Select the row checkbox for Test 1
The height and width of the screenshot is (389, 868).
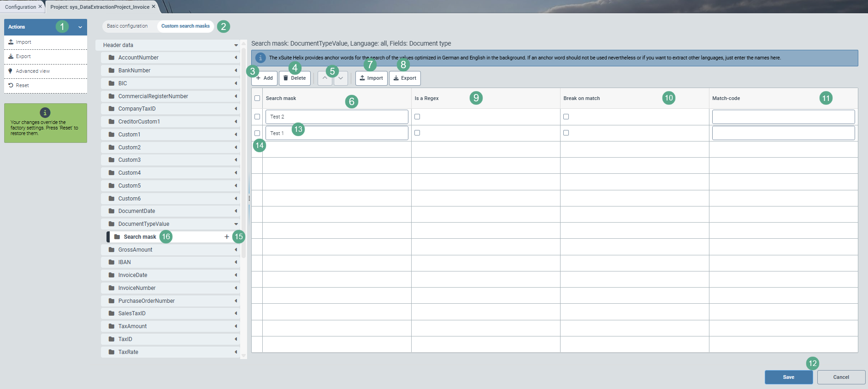(x=257, y=133)
